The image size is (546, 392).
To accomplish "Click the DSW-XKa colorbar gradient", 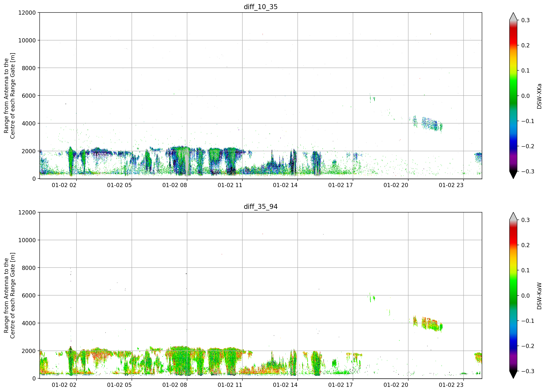I will click(x=513, y=96).
